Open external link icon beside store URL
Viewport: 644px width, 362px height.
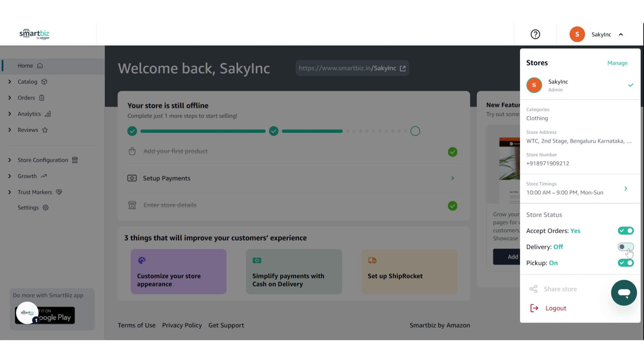point(403,68)
